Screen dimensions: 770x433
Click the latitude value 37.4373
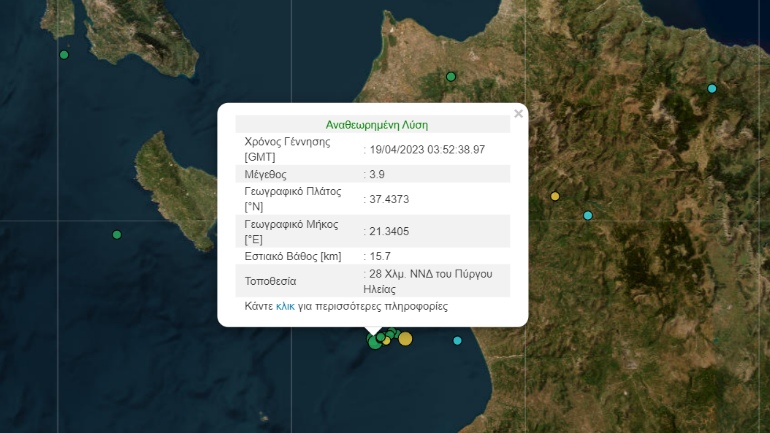tap(389, 199)
